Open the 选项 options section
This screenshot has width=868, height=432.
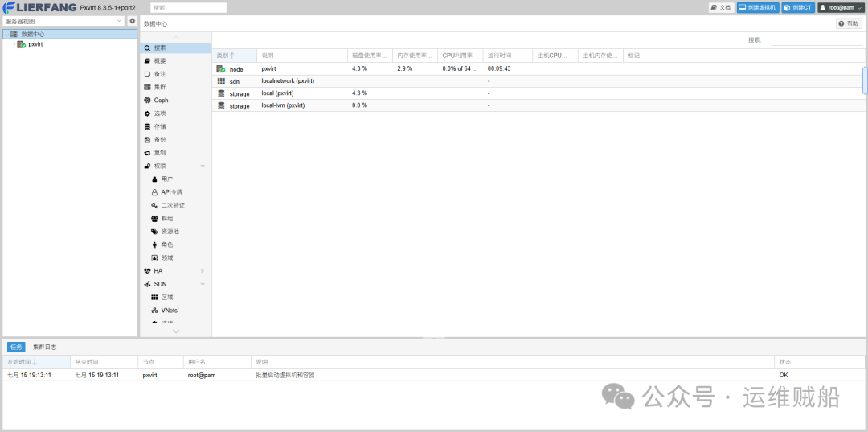(175, 113)
